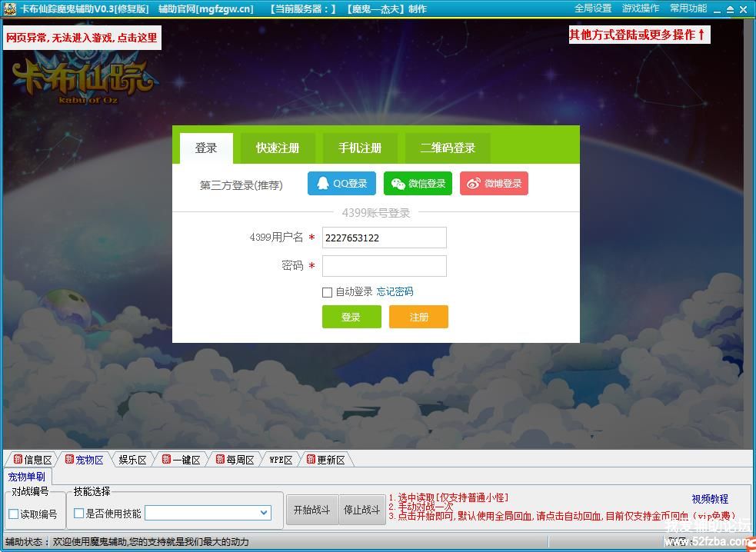The height and width of the screenshot is (552, 756).
Task: Click the red 新 badge on 宠物区
Action: [x=69, y=459]
